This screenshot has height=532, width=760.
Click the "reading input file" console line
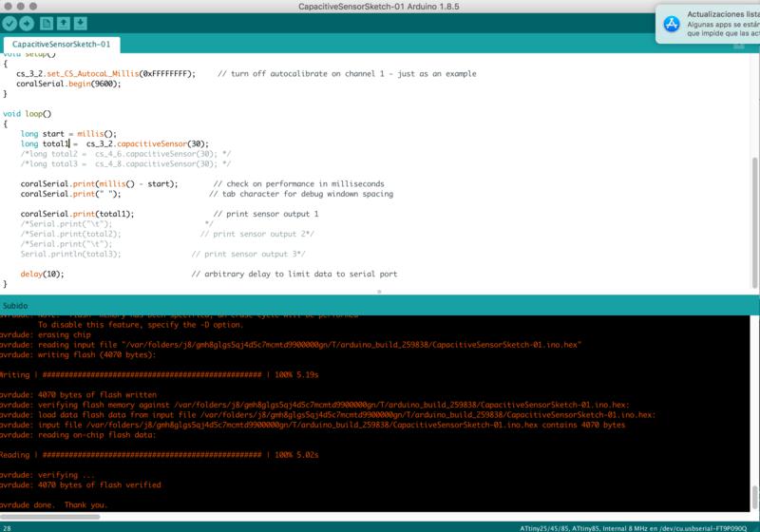click(291, 345)
